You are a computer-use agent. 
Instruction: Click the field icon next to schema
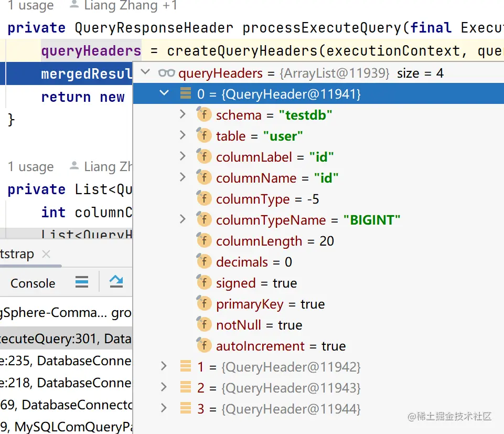(204, 114)
